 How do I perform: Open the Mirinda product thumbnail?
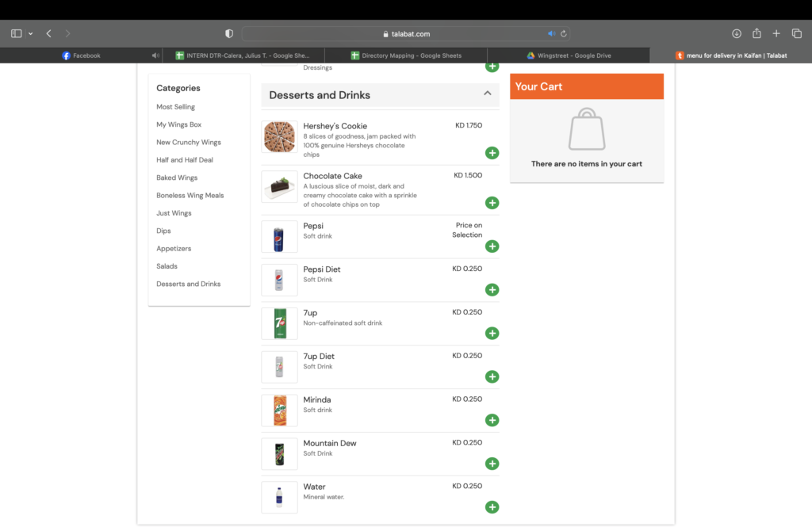[279, 411]
